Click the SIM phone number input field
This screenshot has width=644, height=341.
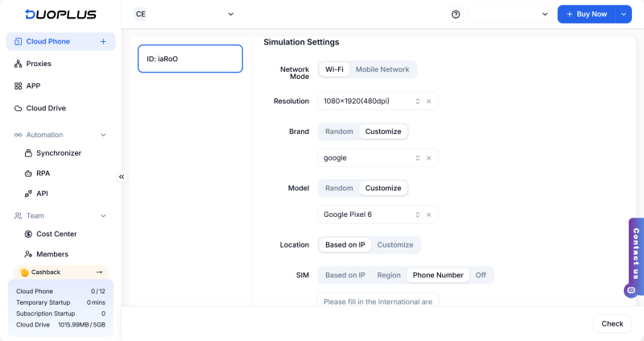(x=378, y=301)
